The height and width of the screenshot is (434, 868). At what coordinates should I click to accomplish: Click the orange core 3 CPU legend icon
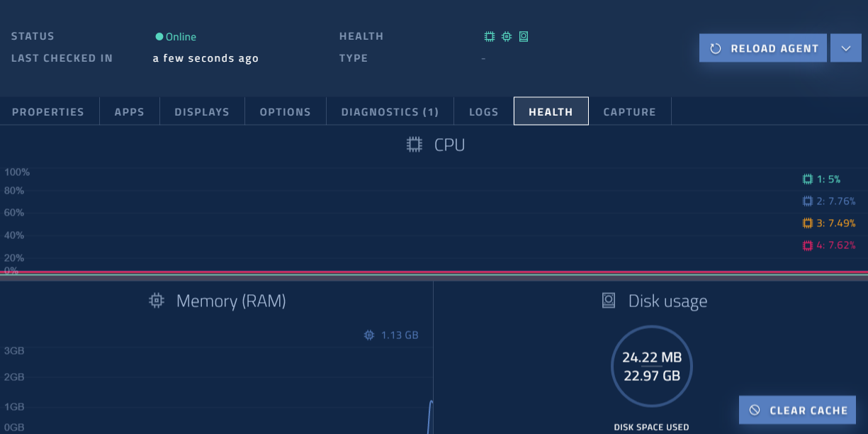pos(807,223)
